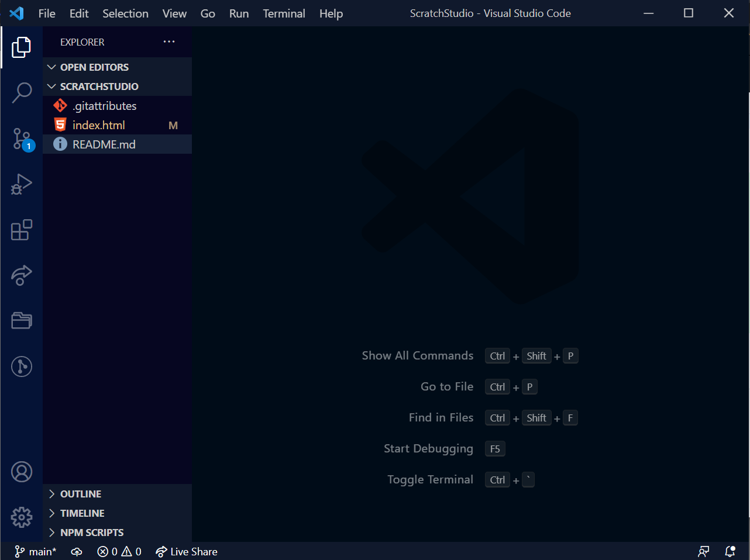This screenshot has width=750, height=560.
Task: Open problems errors and warnings indicator
Action: (x=119, y=551)
